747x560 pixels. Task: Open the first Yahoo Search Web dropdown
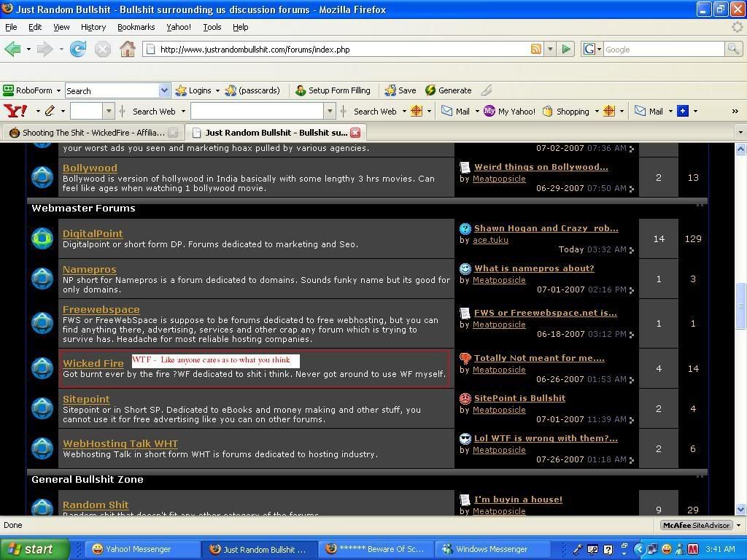click(x=183, y=112)
